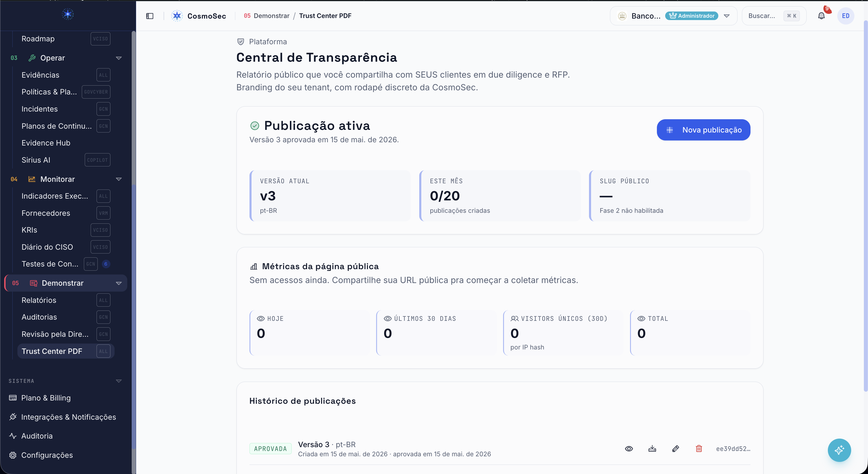The image size is (868, 474).
Task: Open Revisão pela Dire... item
Action: click(x=66, y=334)
